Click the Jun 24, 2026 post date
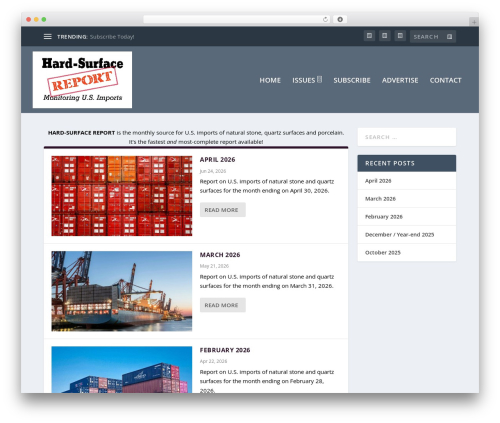Viewport: 500px width, 423px height. (213, 171)
